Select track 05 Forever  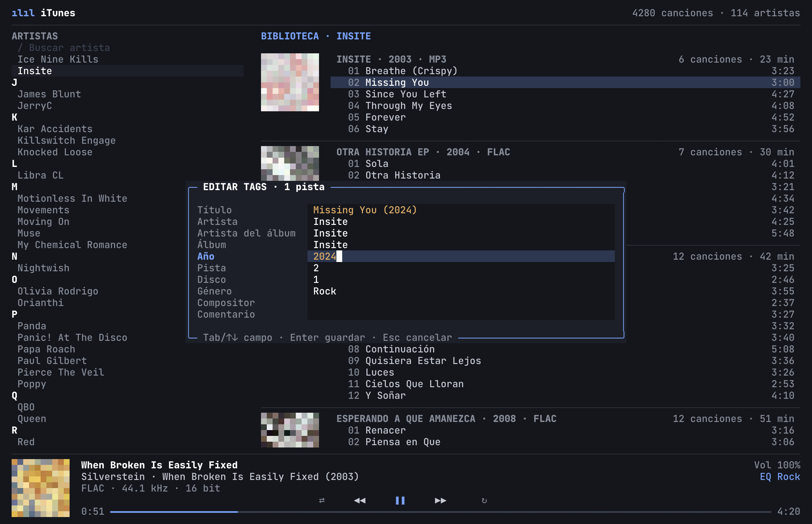pos(565,117)
